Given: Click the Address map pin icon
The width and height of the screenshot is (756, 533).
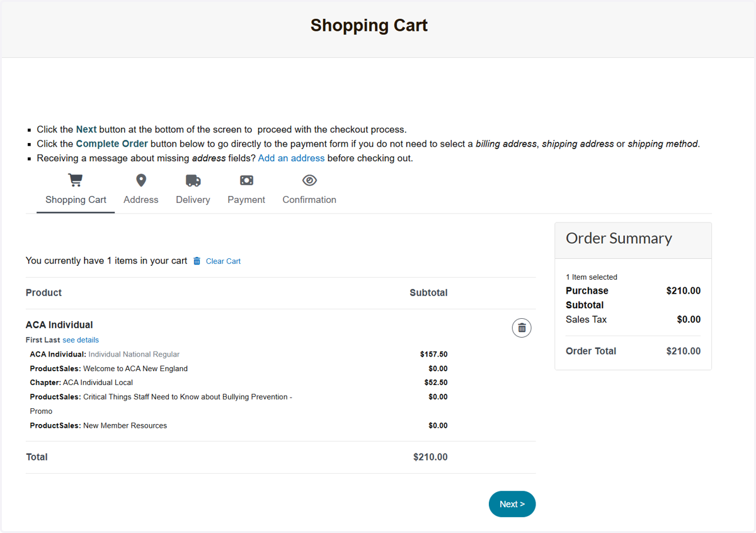Looking at the screenshot, I should pos(141,180).
